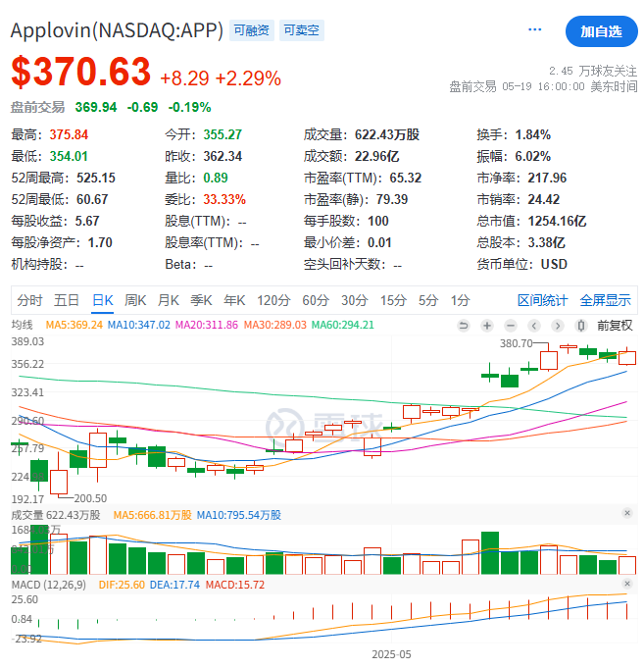Click the 380.70 high marker on chart

[516, 343]
